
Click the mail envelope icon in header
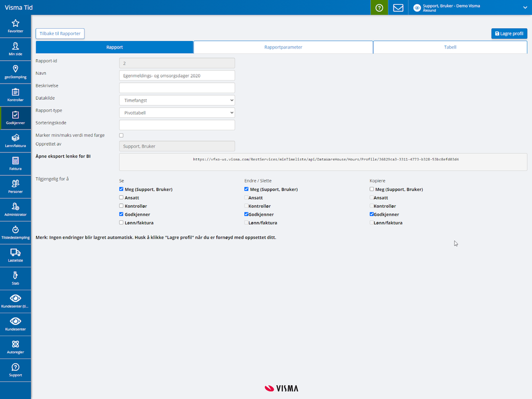[x=398, y=7]
